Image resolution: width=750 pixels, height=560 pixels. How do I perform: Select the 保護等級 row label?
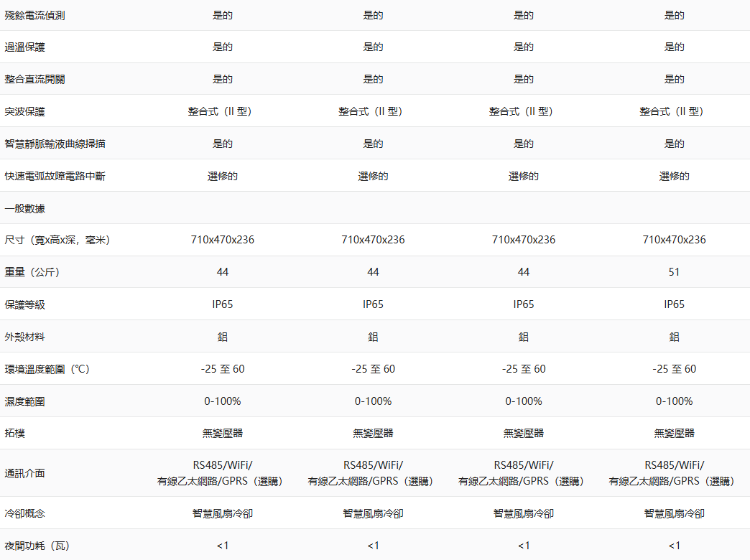point(24,304)
